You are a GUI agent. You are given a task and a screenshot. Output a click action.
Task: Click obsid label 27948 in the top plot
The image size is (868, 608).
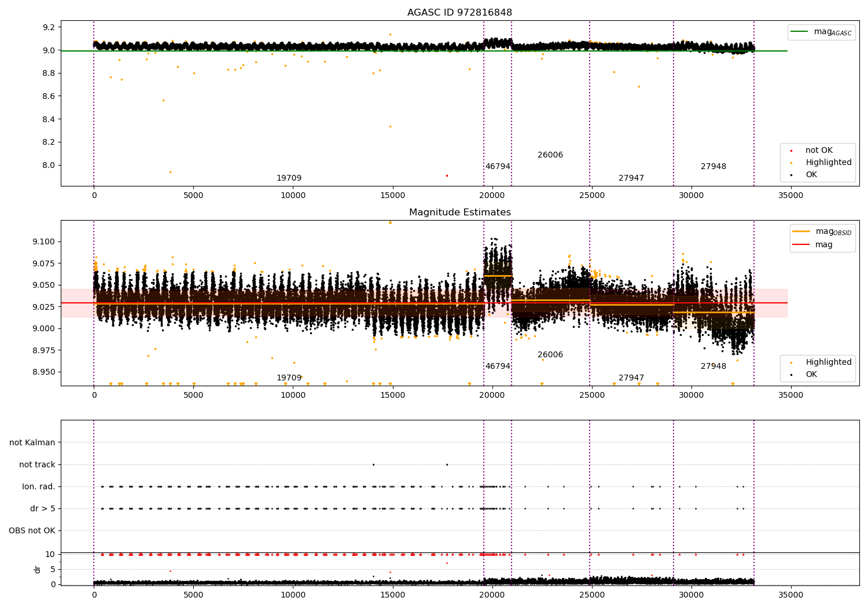pos(713,167)
